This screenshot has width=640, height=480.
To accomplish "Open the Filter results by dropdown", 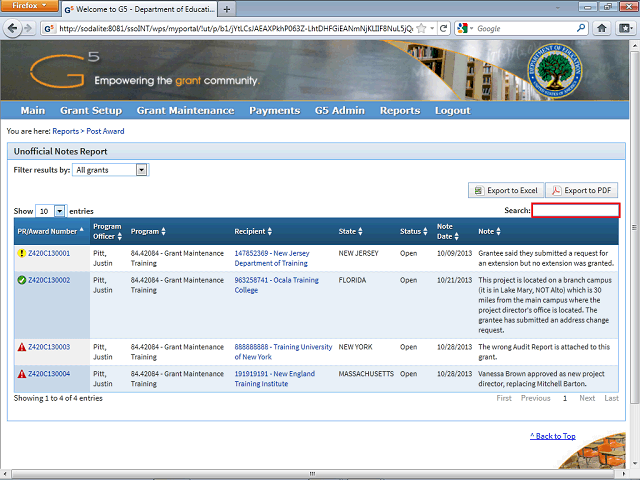I will pyautogui.click(x=110, y=170).
